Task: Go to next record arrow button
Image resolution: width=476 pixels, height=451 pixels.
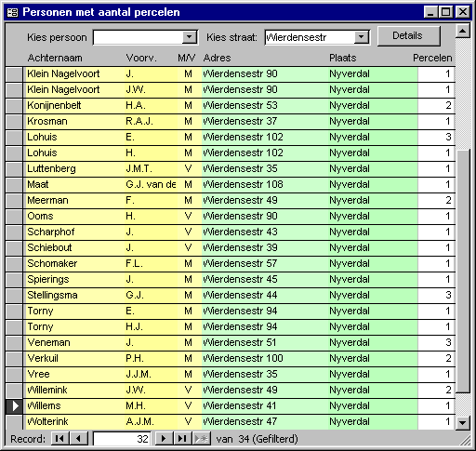Action: [164, 439]
